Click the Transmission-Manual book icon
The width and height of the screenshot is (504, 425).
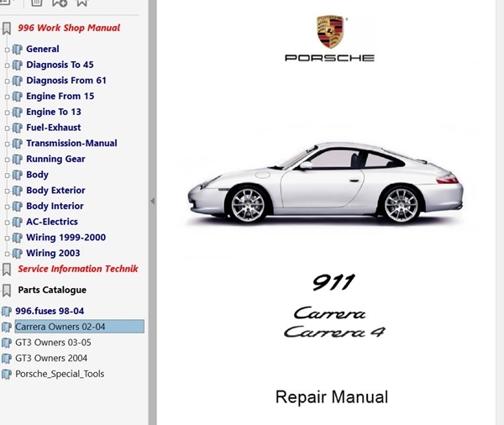(18, 144)
